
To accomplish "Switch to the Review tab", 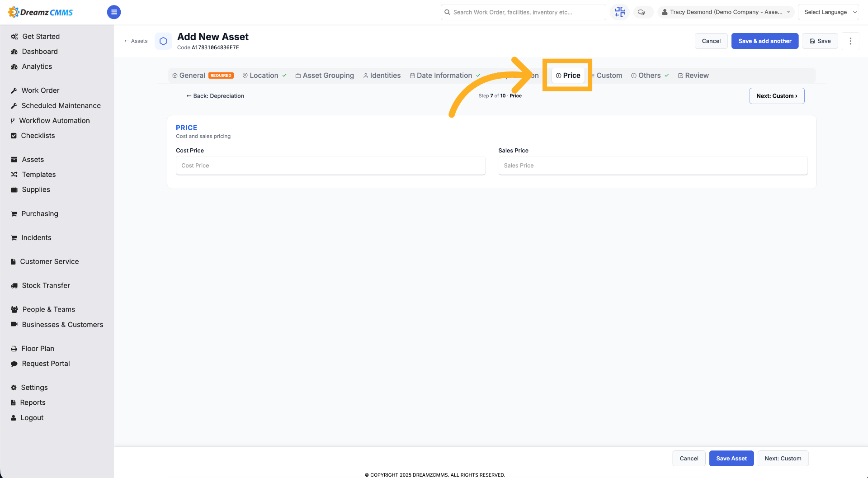I will (693, 76).
